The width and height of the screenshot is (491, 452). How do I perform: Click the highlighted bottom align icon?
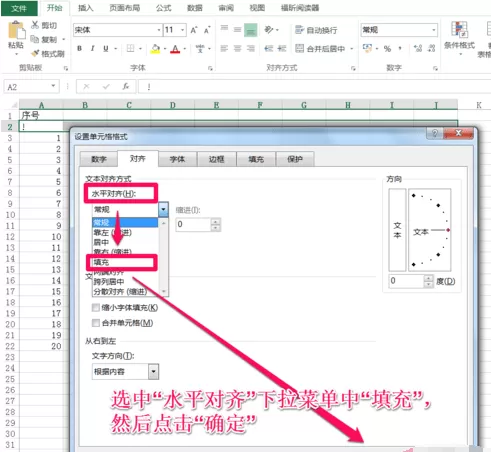[251, 30]
